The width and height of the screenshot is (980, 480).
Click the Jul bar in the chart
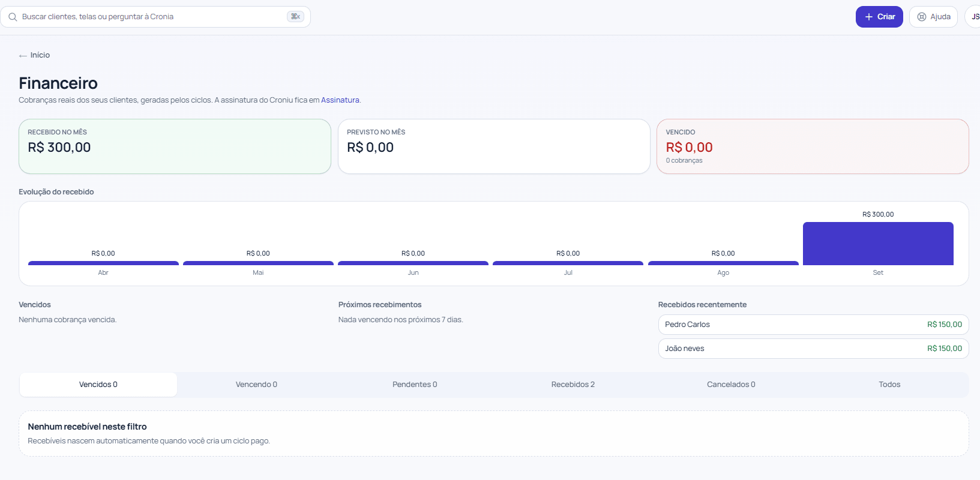(x=568, y=263)
